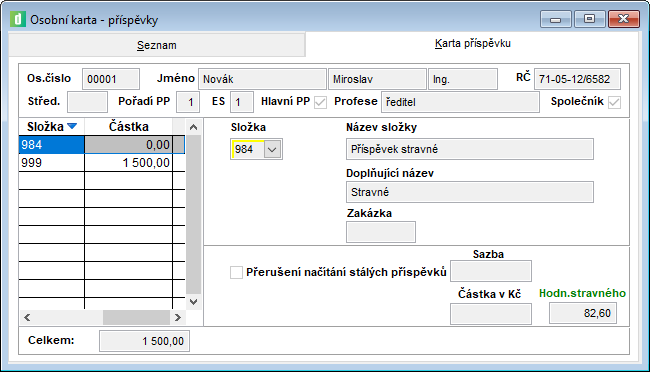Image resolution: width=650 pixels, height=372 pixels.
Task: Switch to the Seznam tab
Action: click(x=157, y=45)
